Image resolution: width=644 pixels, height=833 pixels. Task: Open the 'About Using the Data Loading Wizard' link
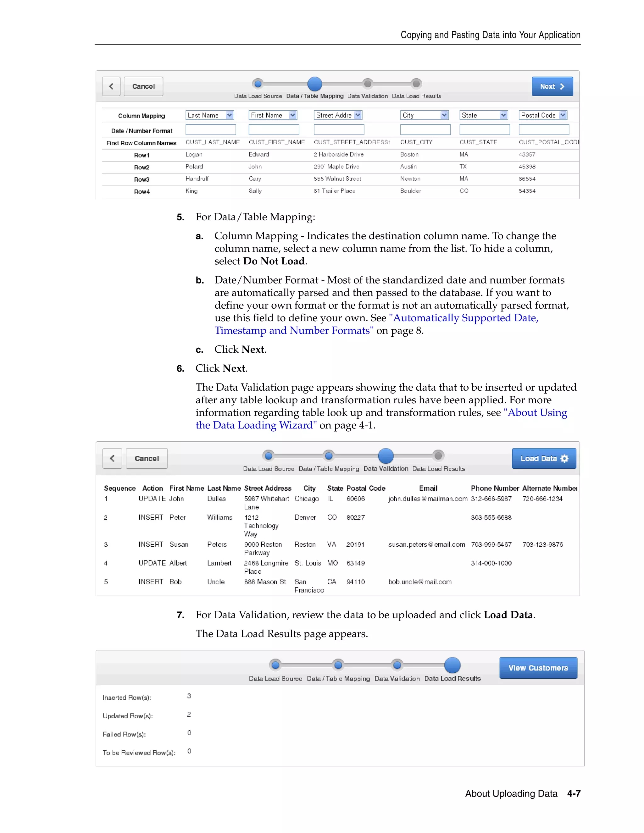[381, 418]
